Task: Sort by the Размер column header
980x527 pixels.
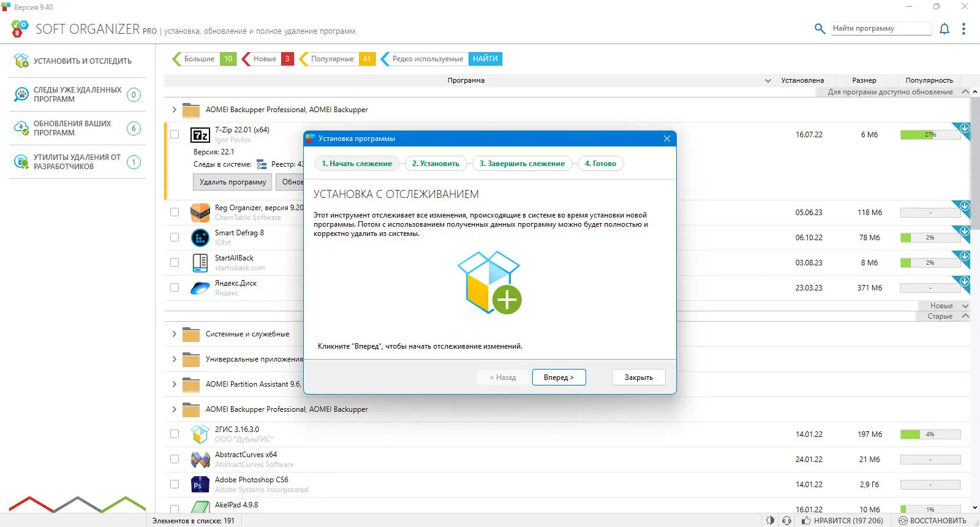Action: tap(864, 80)
